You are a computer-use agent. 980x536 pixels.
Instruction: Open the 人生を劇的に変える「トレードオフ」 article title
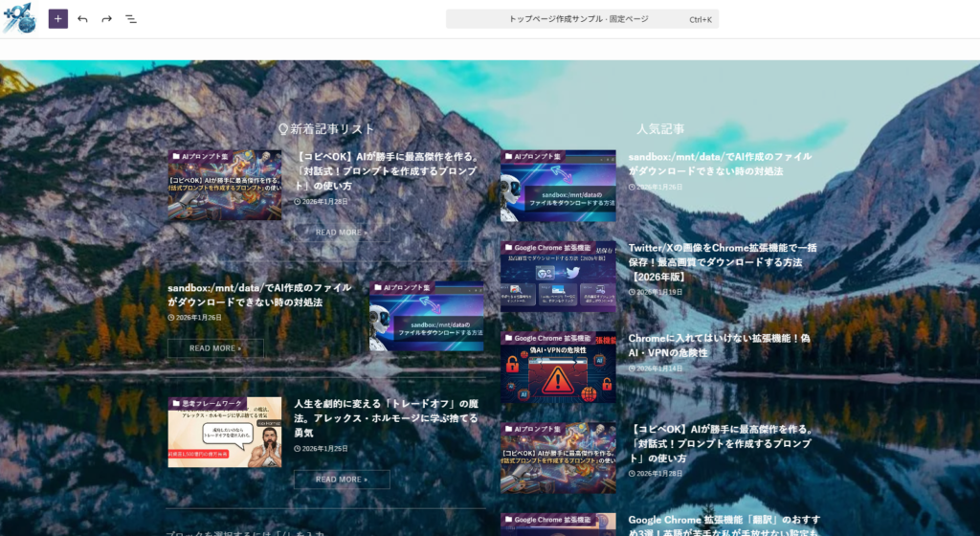click(386, 417)
